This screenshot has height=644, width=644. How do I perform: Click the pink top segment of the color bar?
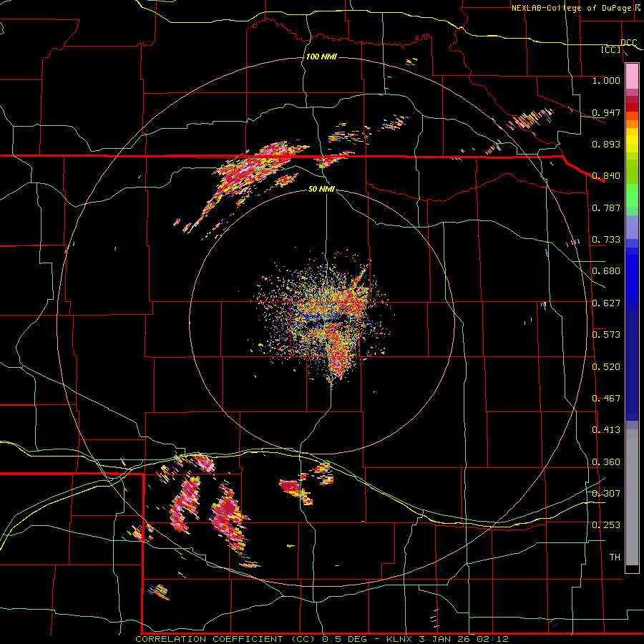point(632,77)
